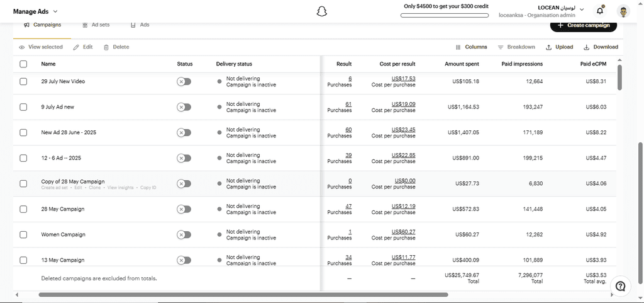644x303 pixels.
Task: Switch to the Ad sets tab
Action: coord(96,25)
